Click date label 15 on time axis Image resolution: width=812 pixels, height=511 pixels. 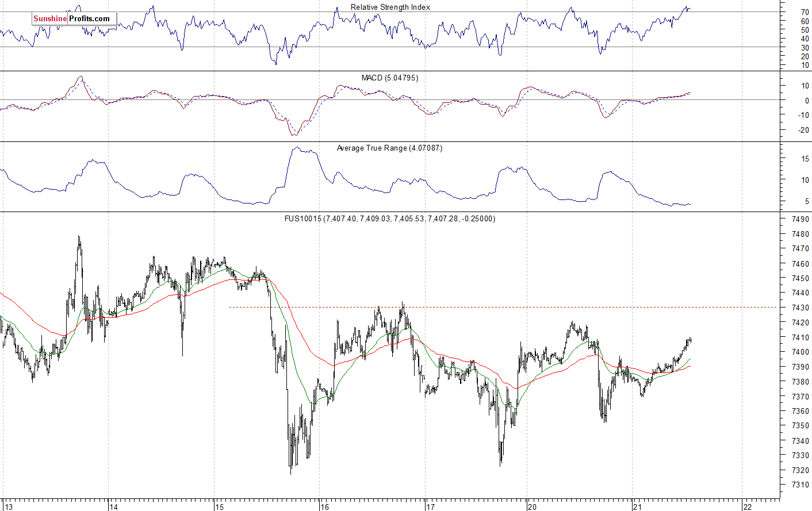tap(219, 507)
